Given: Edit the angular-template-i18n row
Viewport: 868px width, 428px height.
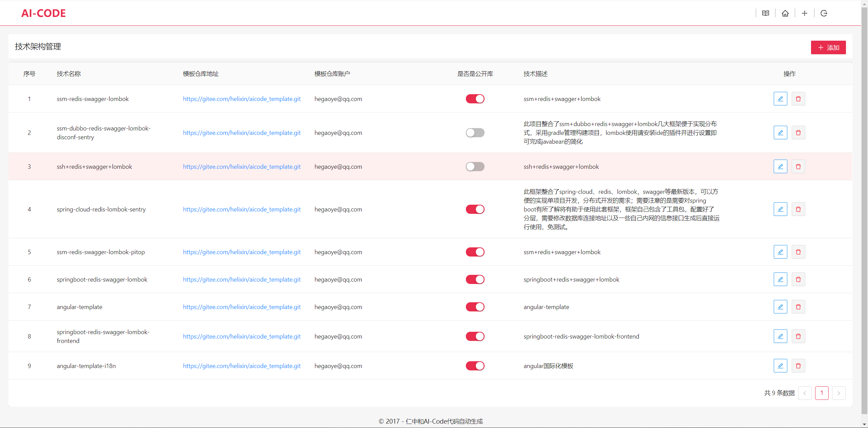Looking at the screenshot, I should 780,366.
